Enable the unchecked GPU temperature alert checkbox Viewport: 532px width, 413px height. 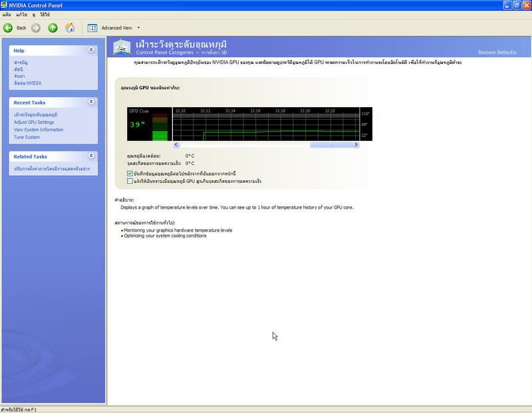tap(130, 181)
